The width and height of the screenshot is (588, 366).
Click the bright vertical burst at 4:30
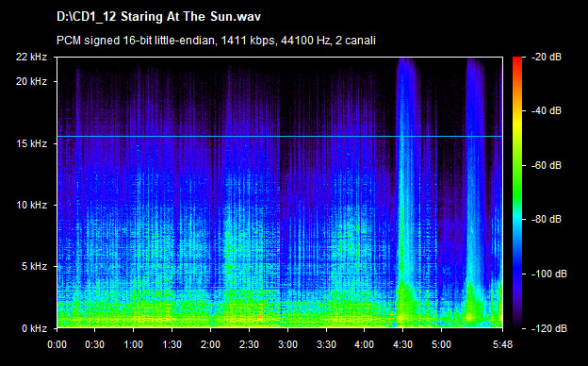tap(406, 192)
